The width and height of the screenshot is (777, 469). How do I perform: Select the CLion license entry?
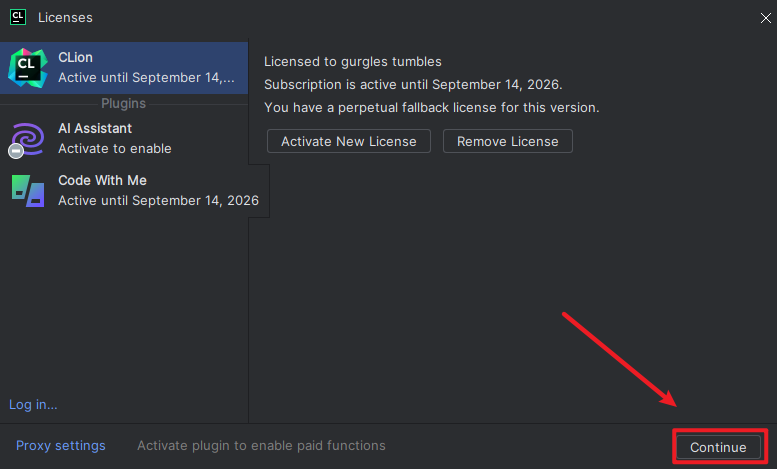(x=145, y=67)
